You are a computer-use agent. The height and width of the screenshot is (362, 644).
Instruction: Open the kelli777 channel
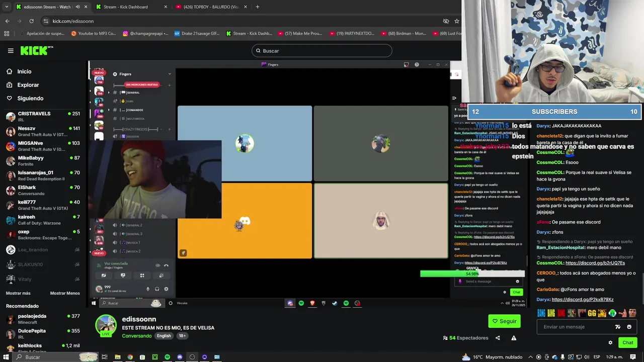43,205
